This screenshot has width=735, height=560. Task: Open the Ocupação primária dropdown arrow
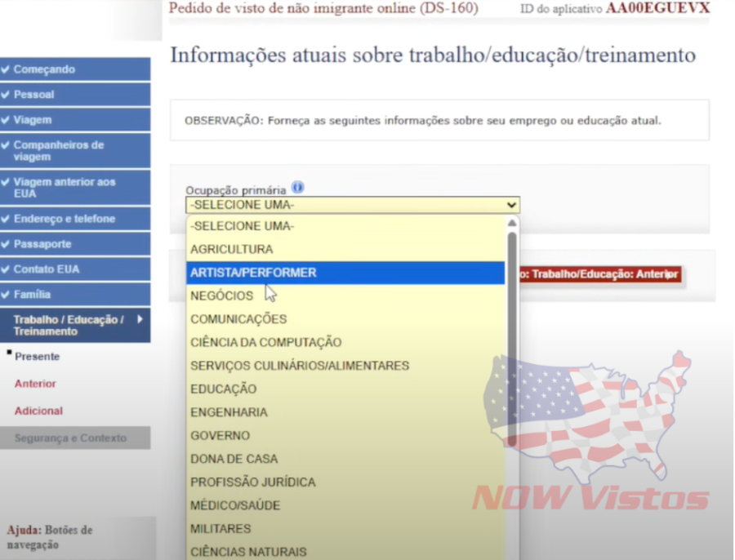[x=512, y=204]
